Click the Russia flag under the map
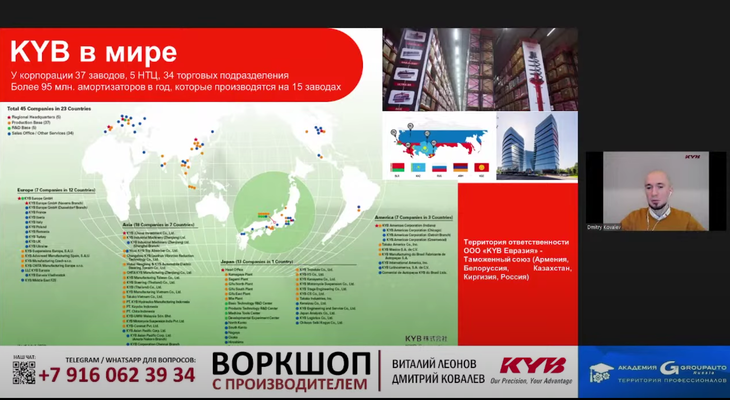This screenshot has width=730, height=400. 439,167
